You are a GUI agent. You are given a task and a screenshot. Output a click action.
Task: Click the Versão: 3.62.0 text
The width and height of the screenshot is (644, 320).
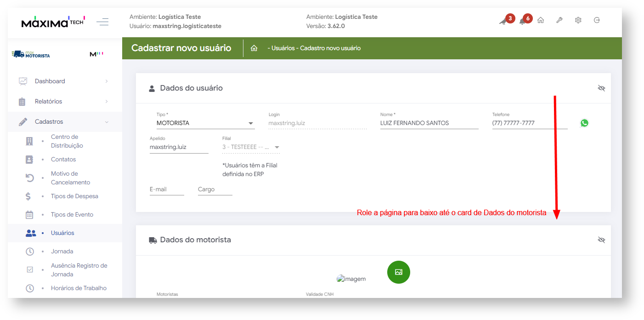pos(326,26)
